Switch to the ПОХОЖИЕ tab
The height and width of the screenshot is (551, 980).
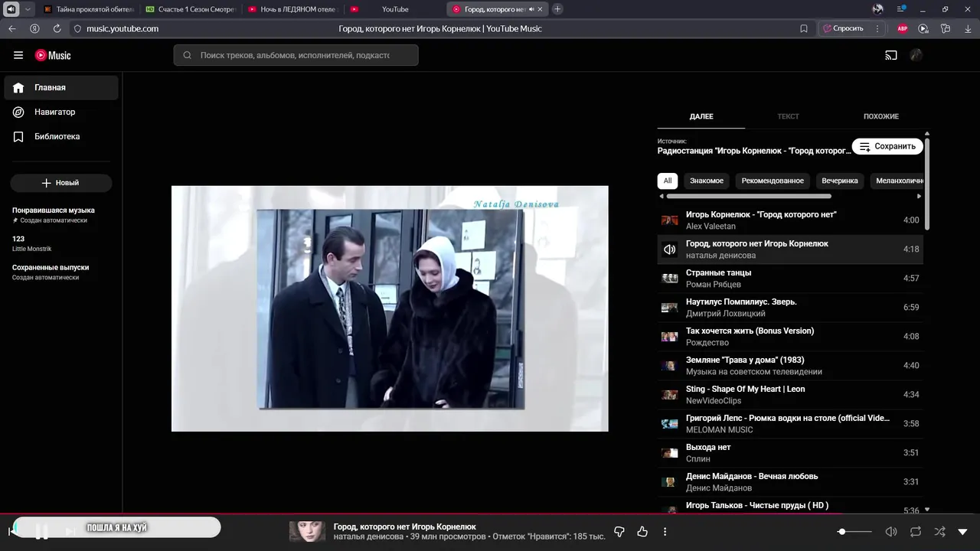(881, 116)
